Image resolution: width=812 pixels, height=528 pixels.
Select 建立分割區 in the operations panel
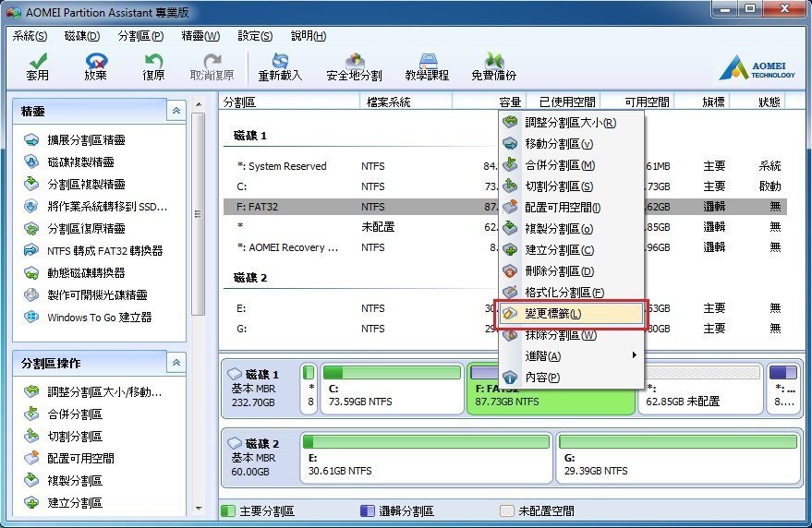coord(63,503)
